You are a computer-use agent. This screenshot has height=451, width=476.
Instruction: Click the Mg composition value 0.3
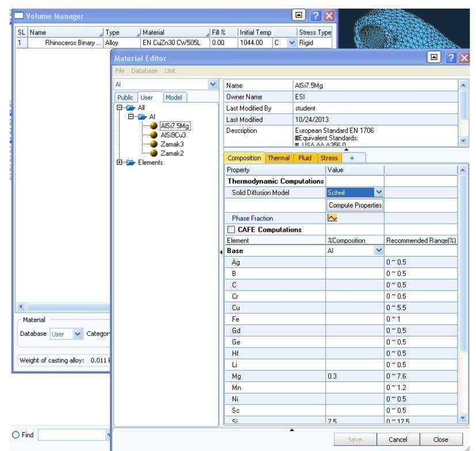pos(355,376)
